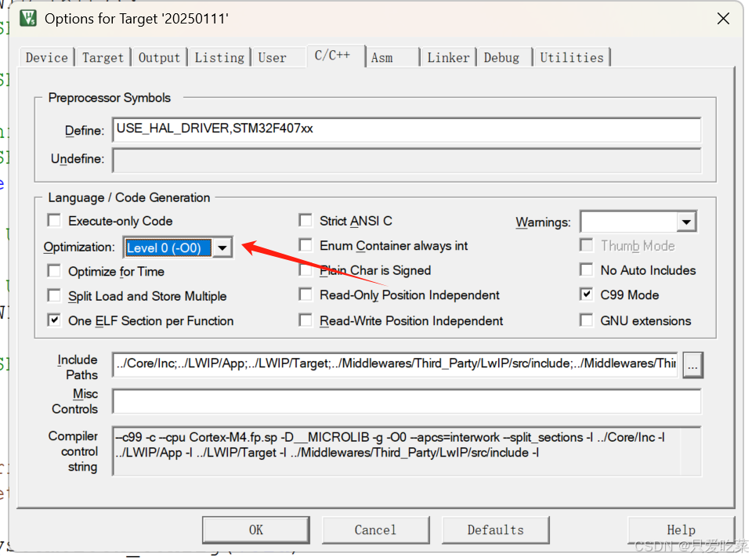This screenshot has width=752, height=560.
Task: Enable Plain Char is Signed
Action: pyautogui.click(x=305, y=270)
